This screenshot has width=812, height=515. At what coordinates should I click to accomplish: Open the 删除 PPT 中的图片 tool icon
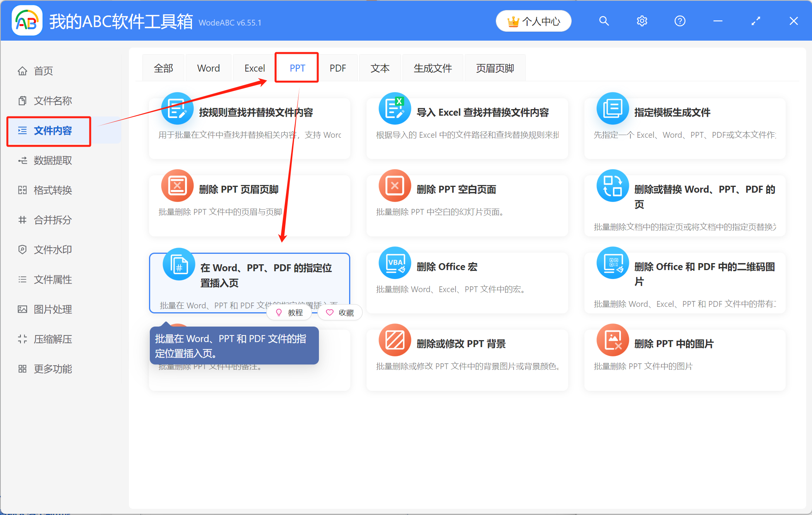613,340
